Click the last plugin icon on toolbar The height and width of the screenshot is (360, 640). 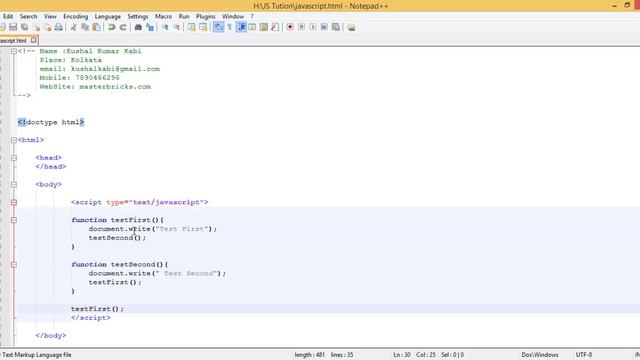point(351,27)
